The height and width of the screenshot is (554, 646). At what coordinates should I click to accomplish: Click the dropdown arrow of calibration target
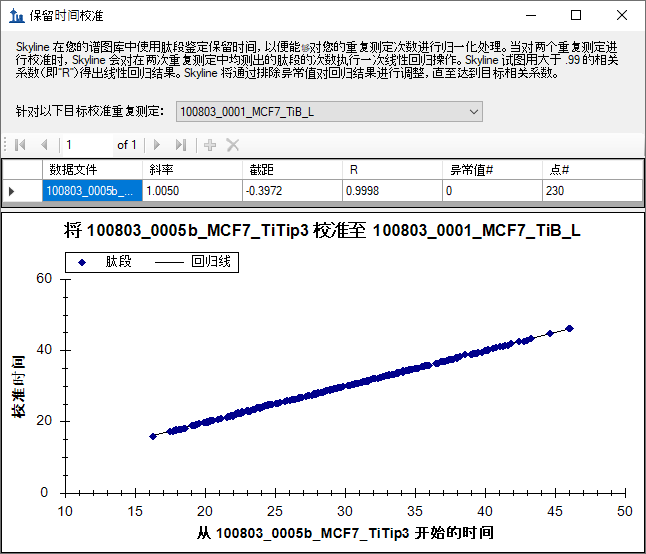474,112
